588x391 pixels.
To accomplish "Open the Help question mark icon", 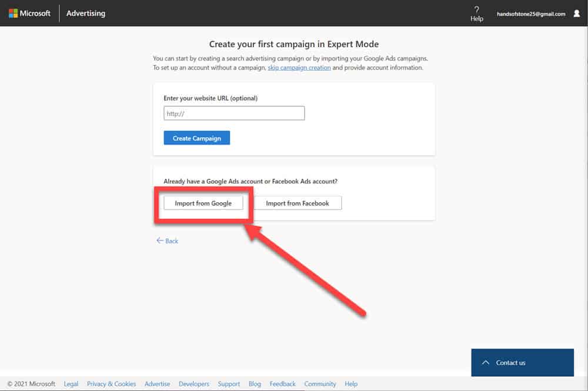I will pos(477,9).
